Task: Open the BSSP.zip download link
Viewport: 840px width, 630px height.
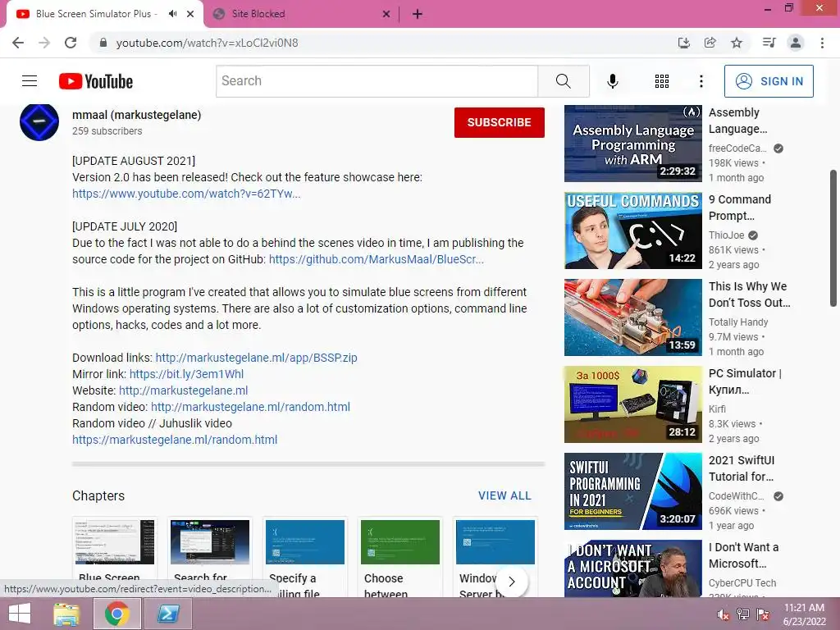Action: pos(256,358)
